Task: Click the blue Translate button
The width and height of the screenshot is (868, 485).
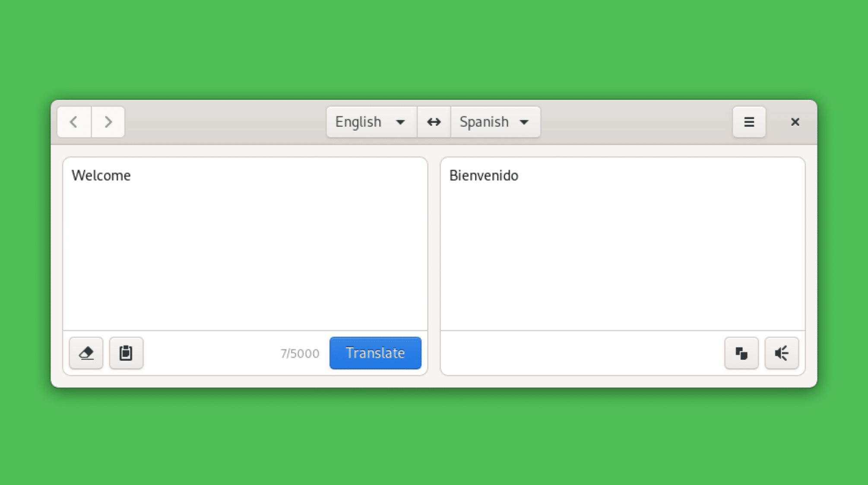Action: click(x=375, y=353)
